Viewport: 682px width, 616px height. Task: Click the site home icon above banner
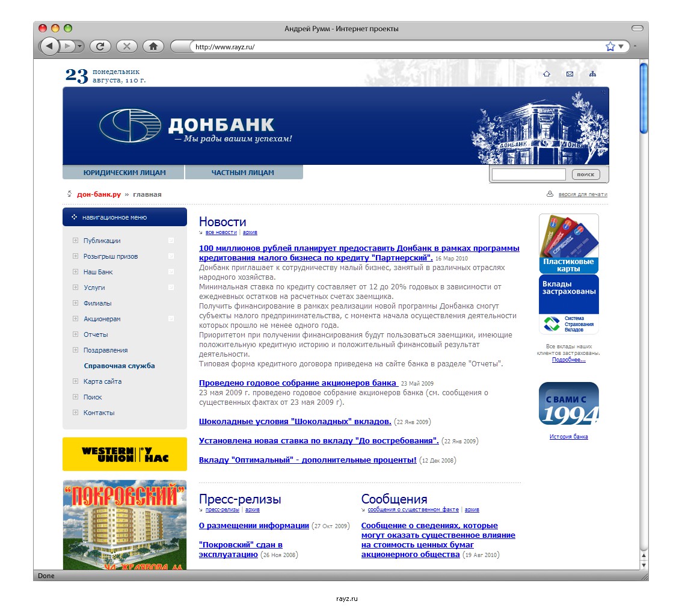(547, 74)
